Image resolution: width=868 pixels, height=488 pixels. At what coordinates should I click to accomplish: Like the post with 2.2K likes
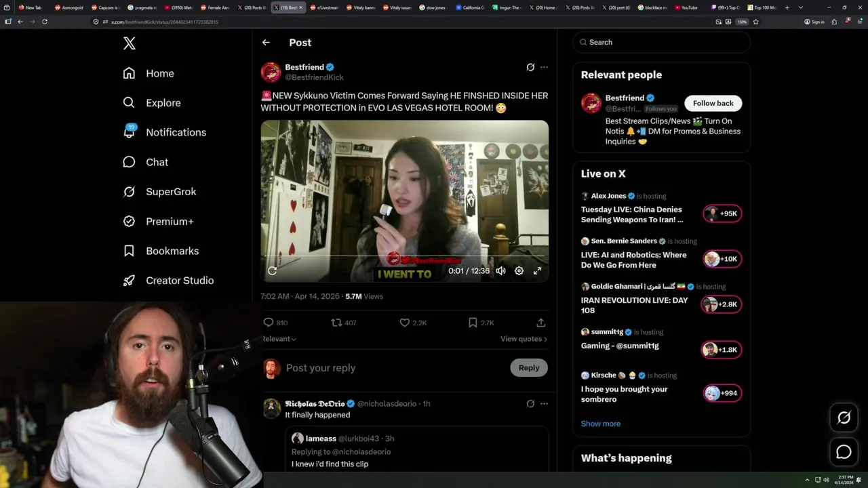tap(405, 323)
